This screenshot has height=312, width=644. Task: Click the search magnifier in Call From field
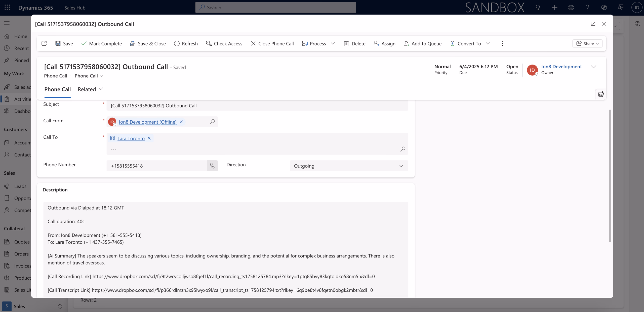213,122
